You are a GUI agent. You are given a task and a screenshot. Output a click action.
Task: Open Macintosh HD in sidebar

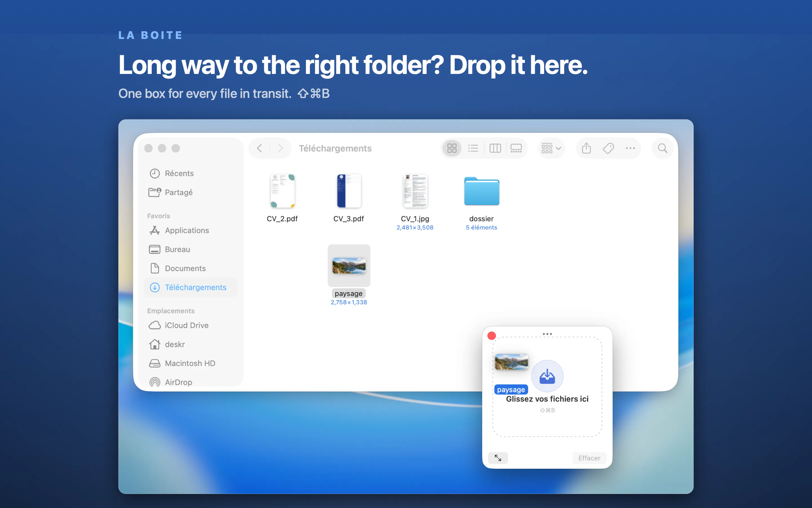click(190, 363)
